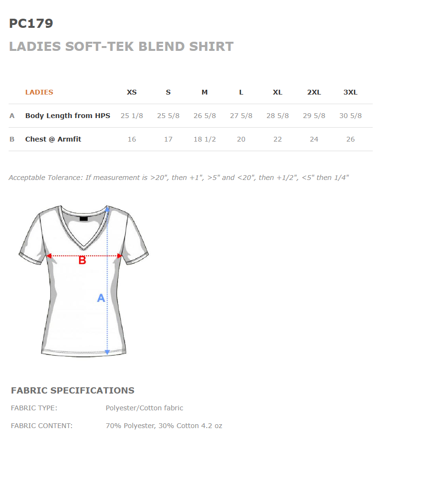Screen dimensions: 448x490
Task: Click the PC179 product code heading
Action: tap(31, 24)
